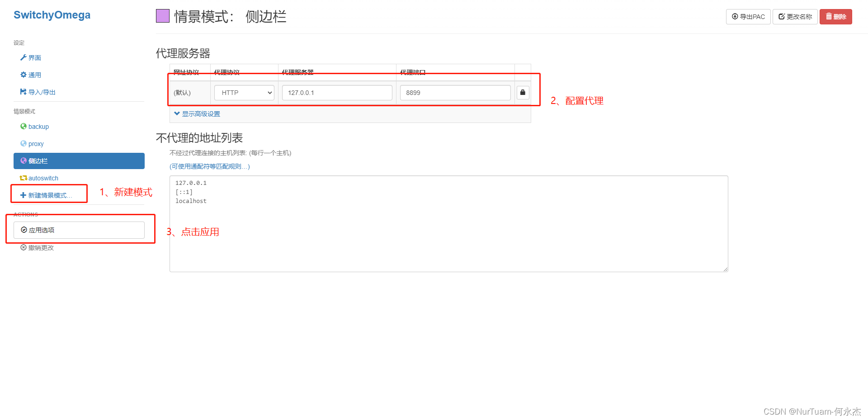Click the bypass list text area
The width and height of the screenshot is (868, 420).
449,224
